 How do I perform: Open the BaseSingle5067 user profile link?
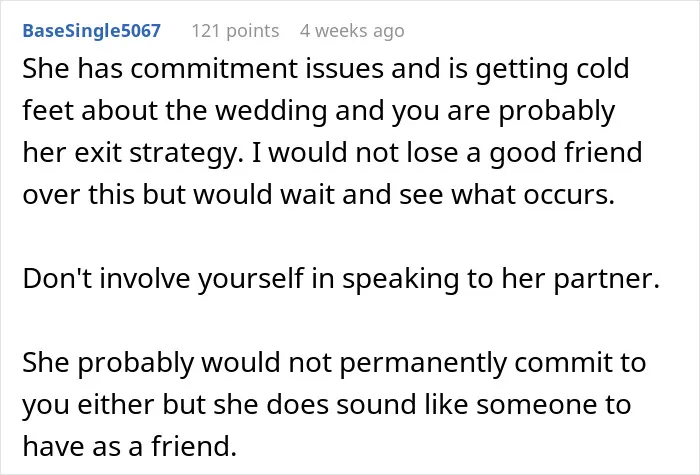(92, 31)
